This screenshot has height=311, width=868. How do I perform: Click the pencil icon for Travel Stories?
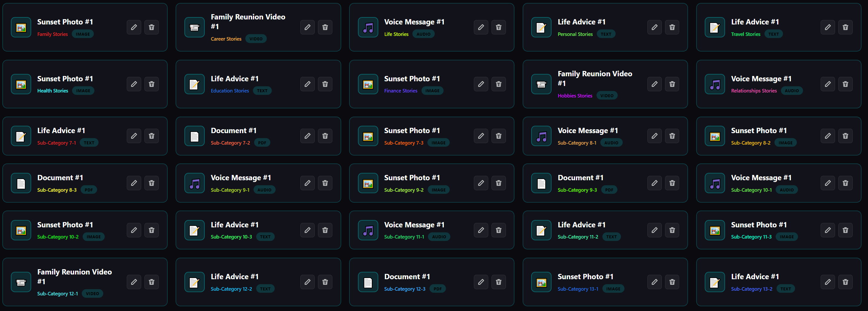coord(828,27)
